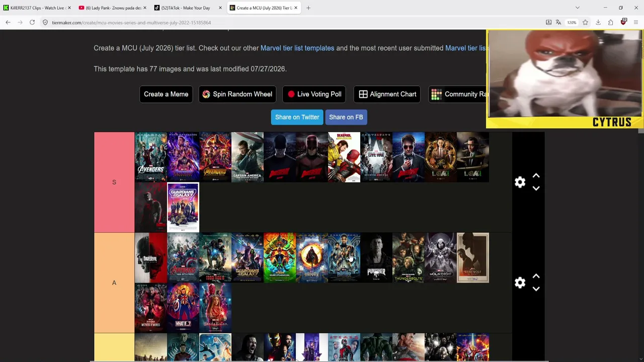Close the KillERR2137 Clips tab
644x362 pixels.
coord(69,8)
